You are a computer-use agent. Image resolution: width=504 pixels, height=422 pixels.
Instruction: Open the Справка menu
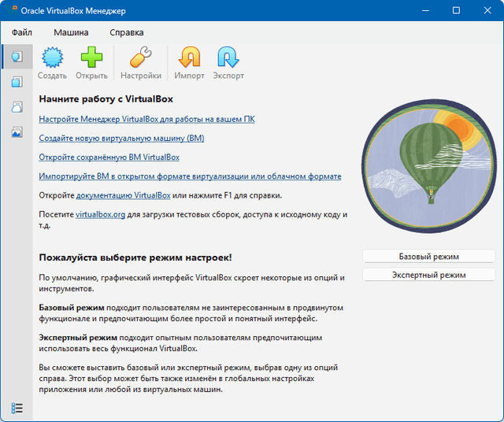[x=126, y=32]
